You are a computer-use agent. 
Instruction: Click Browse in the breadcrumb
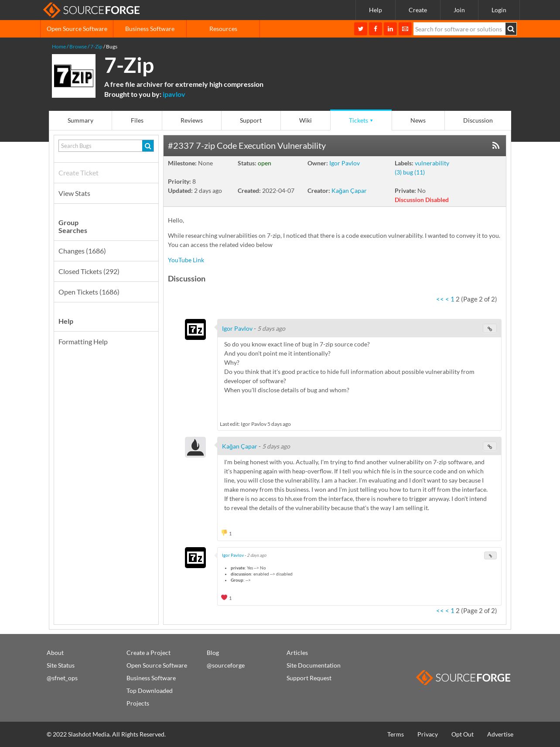coord(78,47)
